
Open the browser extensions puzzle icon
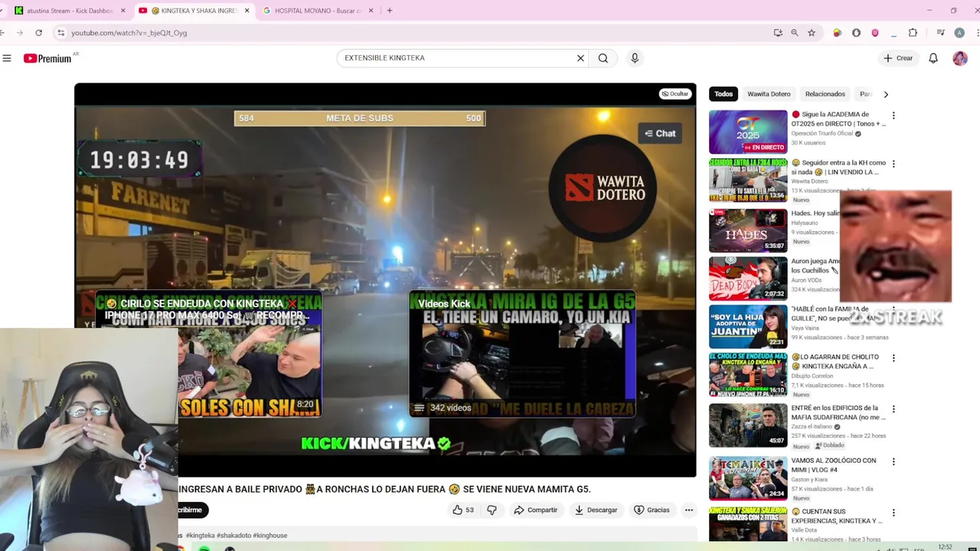click(x=913, y=33)
